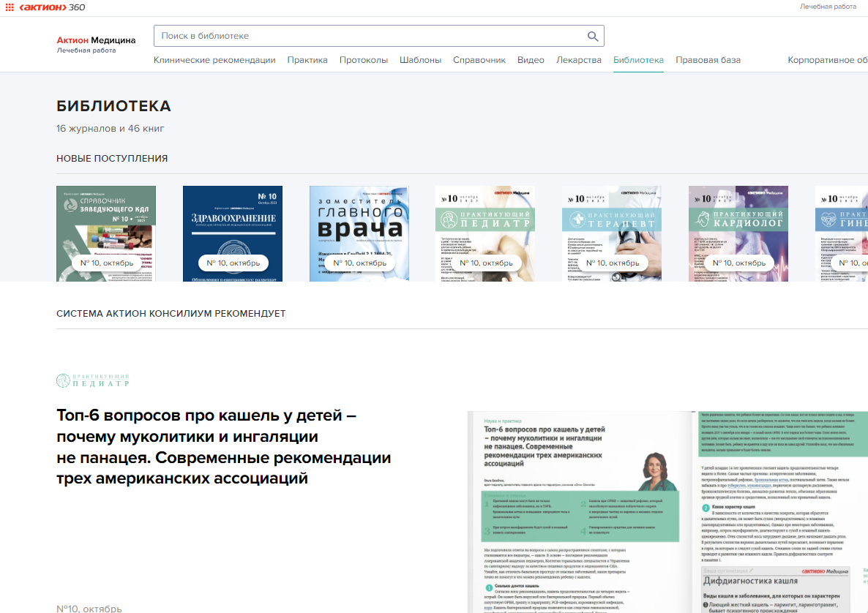The image size is (868, 613).
Task: Go to the Практика section
Action: pyautogui.click(x=307, y=60)
